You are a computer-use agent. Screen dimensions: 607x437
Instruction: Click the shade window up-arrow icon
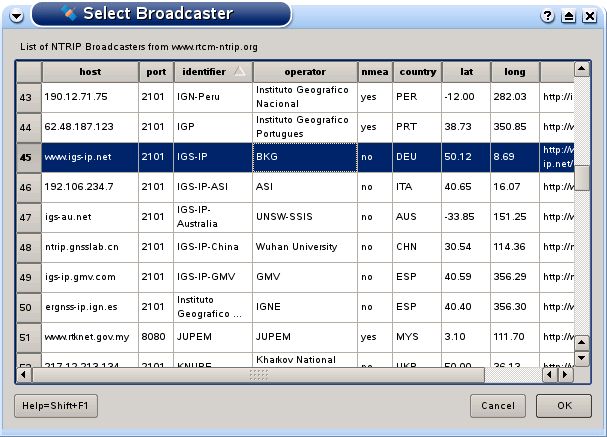pyautogui.click(x=568, y=15)
